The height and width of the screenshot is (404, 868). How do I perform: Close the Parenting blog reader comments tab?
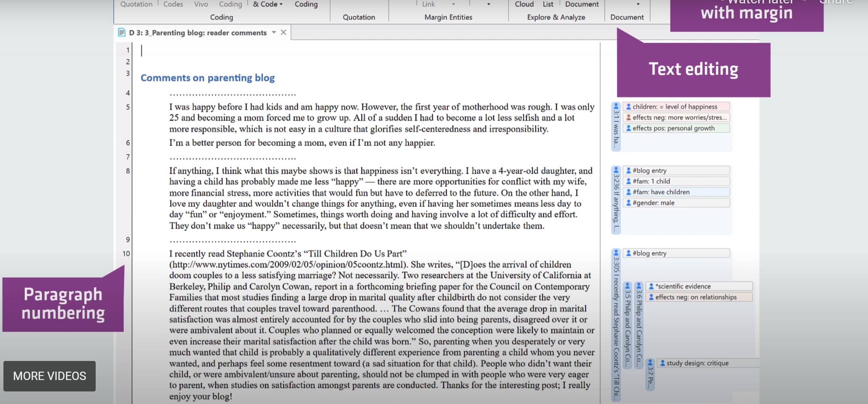tap(283, 32)
